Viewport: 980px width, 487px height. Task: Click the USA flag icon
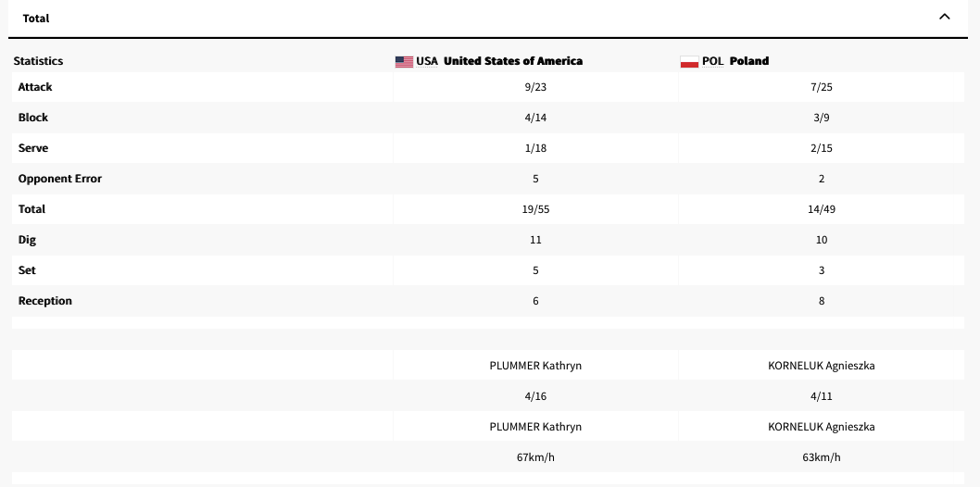404,61
